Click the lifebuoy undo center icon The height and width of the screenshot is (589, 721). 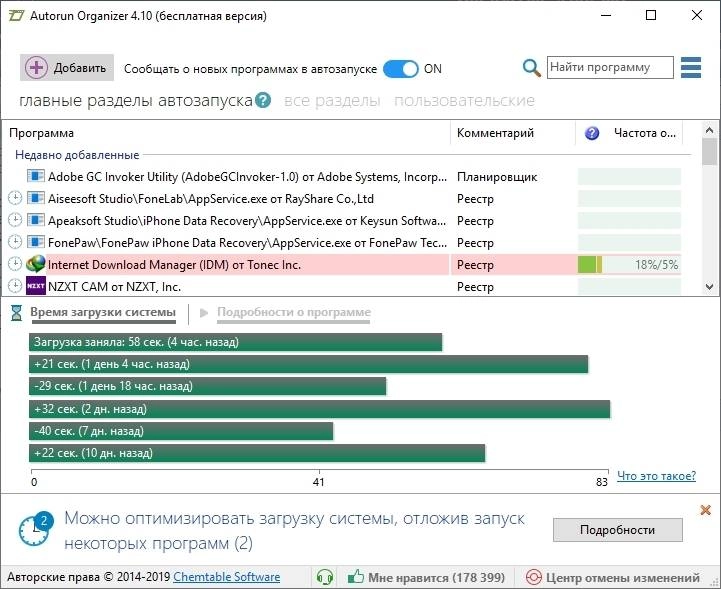pyautogui.click(x=534, y=577)
